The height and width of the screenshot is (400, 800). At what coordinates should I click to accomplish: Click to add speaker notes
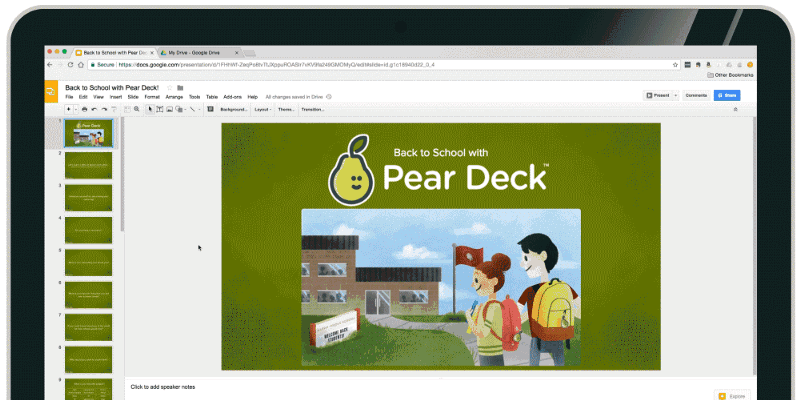163,387
